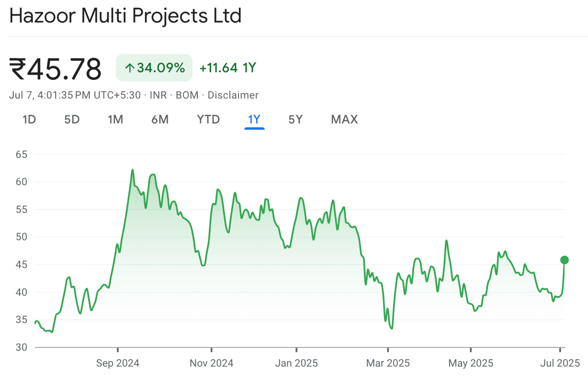Show the MAX range chart
Image resolution: width=588 pixels, height=380 pixels.
[344, 119]
